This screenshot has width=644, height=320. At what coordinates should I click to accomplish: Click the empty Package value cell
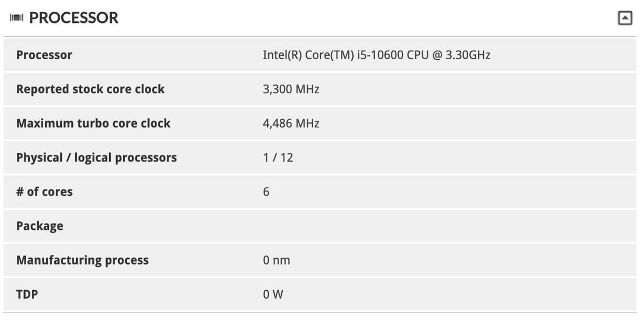[x=373, y=226]
